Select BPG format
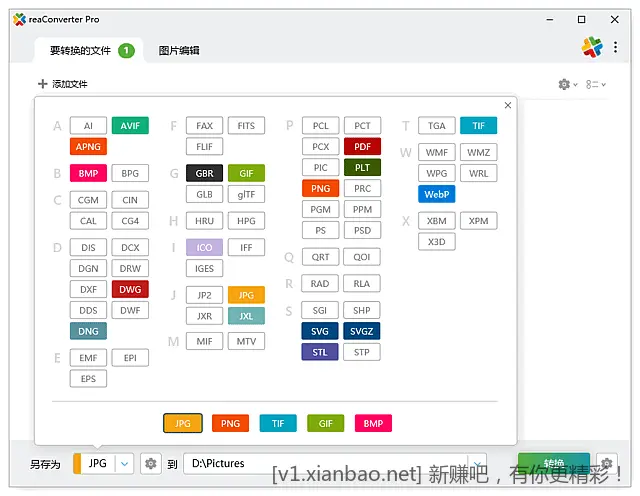 coord(130,173)
